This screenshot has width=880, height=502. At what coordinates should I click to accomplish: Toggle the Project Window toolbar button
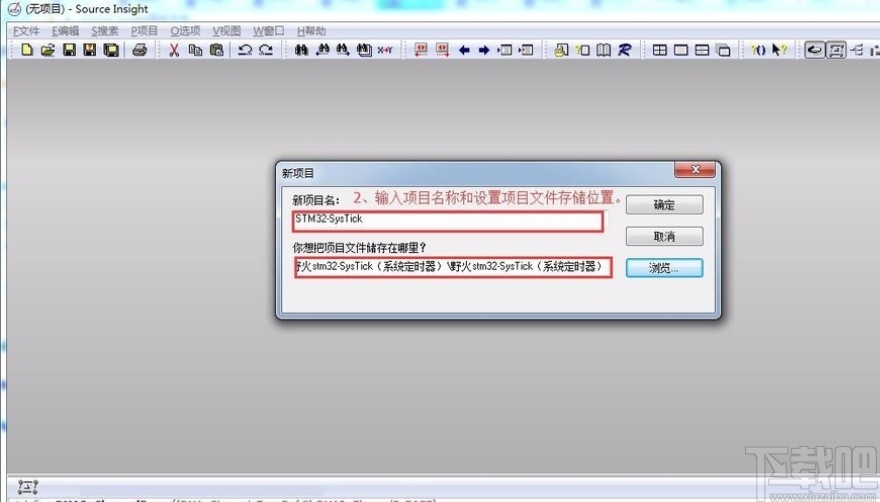[x=814, y=50]
